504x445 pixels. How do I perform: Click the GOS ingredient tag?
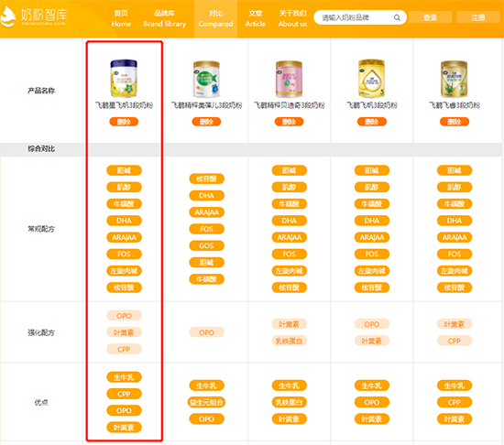coord(206,245)
